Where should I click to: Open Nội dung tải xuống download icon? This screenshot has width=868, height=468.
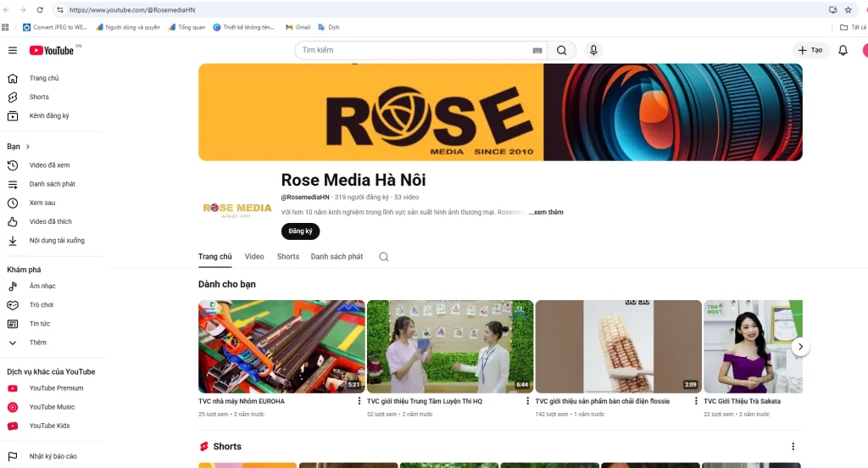coord(13,241)
